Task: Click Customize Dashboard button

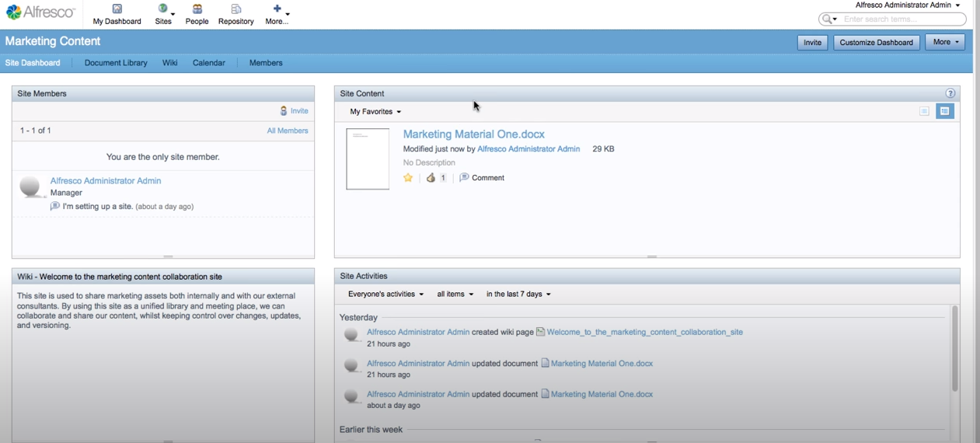Action: tap(877, 43)
